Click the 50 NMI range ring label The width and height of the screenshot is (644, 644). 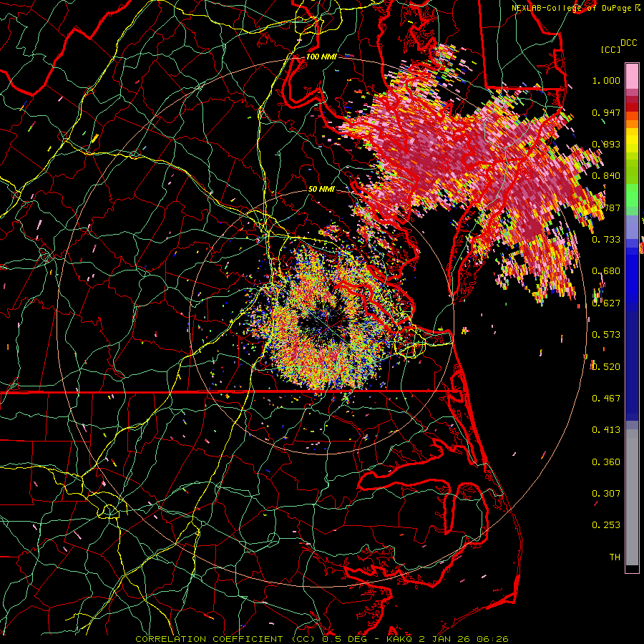[321, 189]
